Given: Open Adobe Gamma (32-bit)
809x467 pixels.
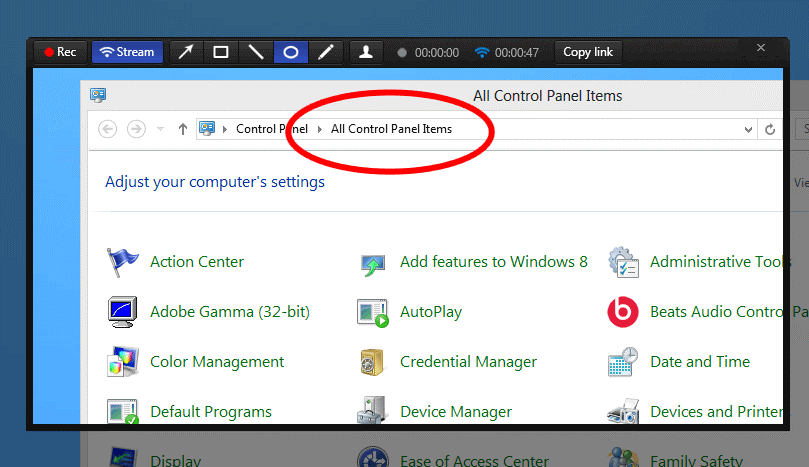Looking at the screenshot, I should pos(230,312).
